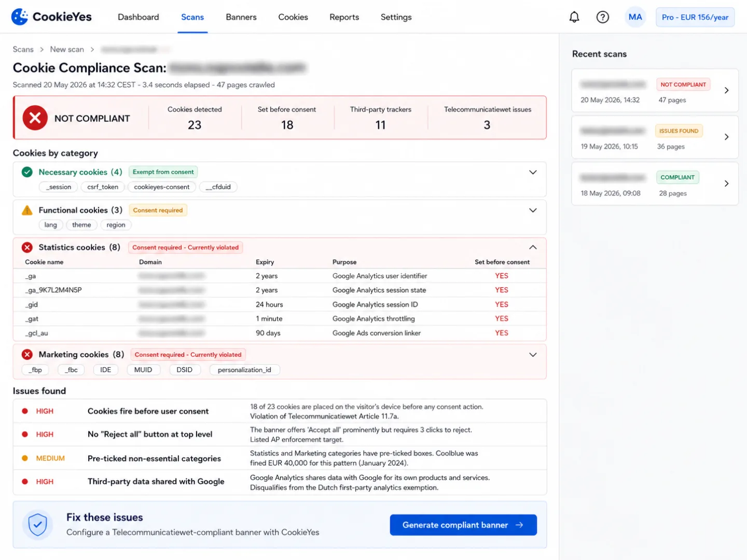Select the _fbc marketing cookie chip
747x560 pixels.
(x=71, y=370)
